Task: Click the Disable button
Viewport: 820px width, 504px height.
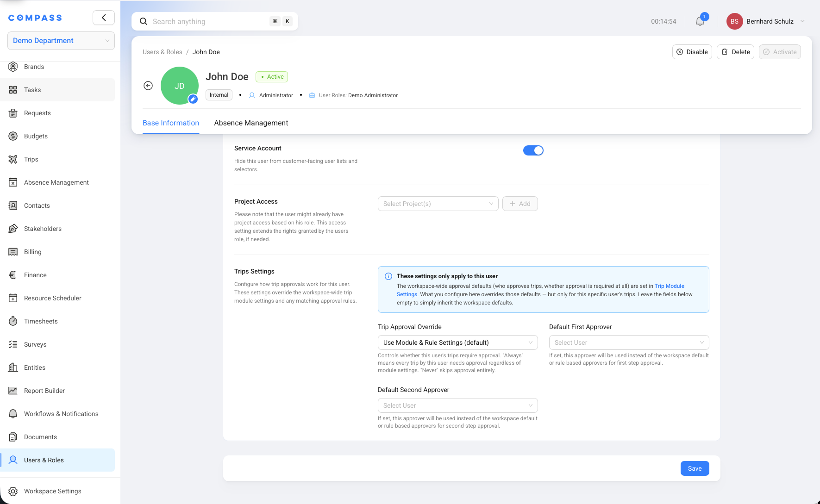Action: (x=692, y=52)
